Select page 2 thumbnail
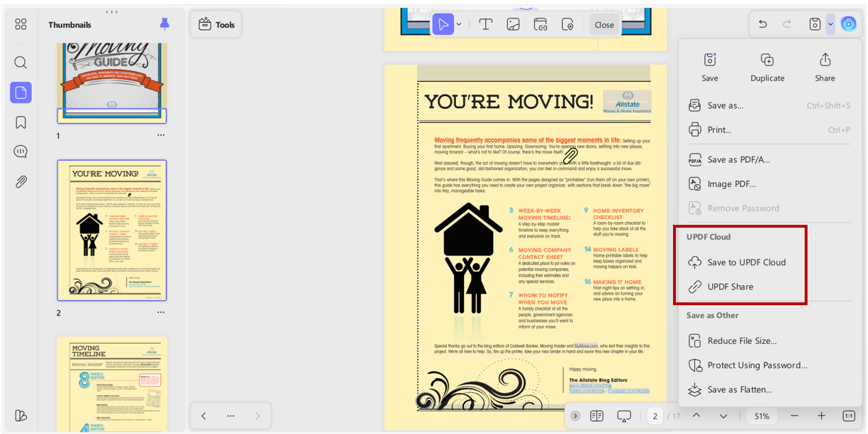The width and height of the screenshot is (868, 434). pyautogui.click(x=112, y=231)
